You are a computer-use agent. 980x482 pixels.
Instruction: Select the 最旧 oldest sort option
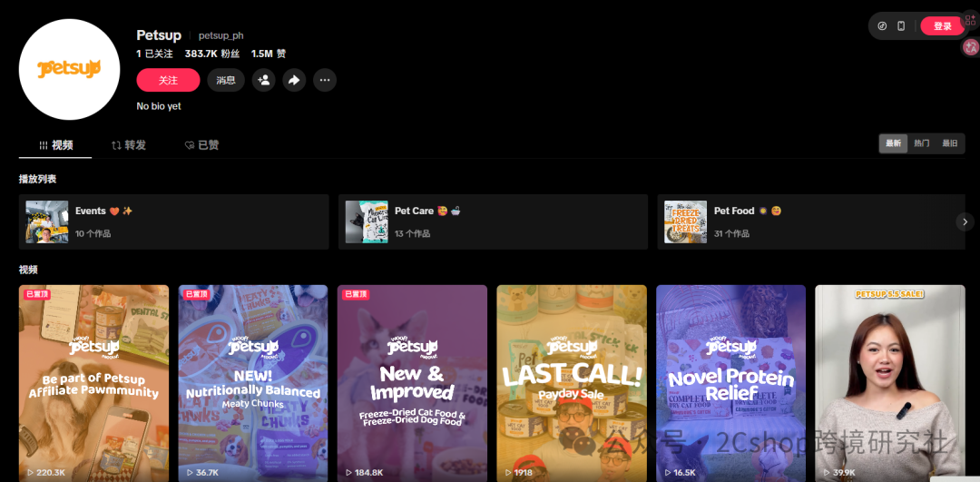(950, 143)
